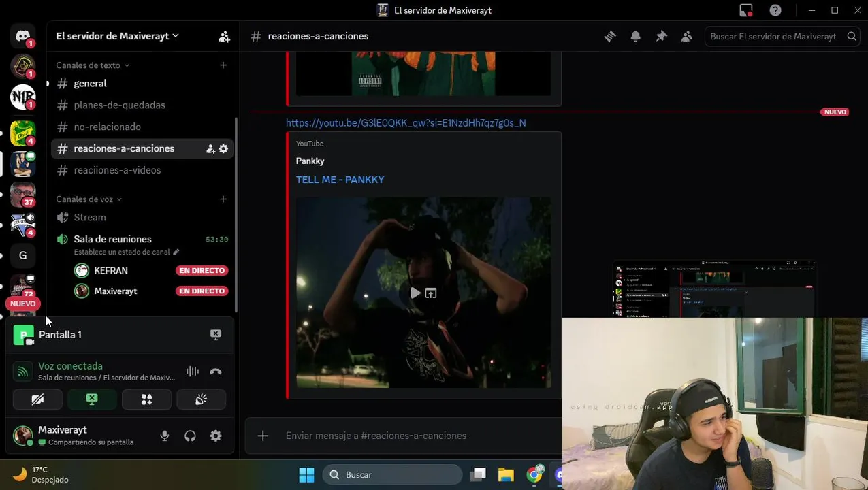The width and height of the screenshot is (868, 490).
Task: Click the Pankky author link
Action: click(310, 161)
